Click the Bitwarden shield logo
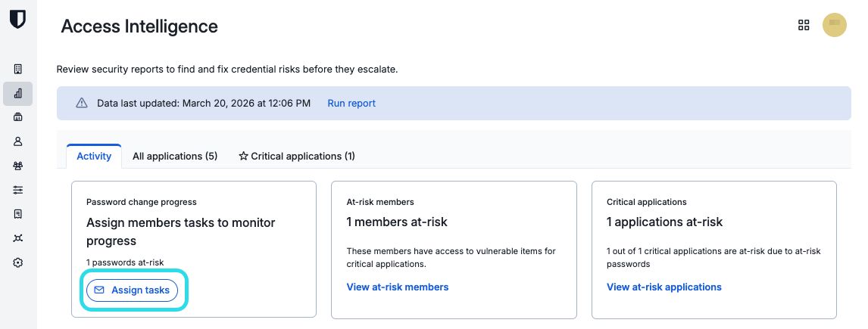Viewport: 868px width, 329px height. click(17, 19)
